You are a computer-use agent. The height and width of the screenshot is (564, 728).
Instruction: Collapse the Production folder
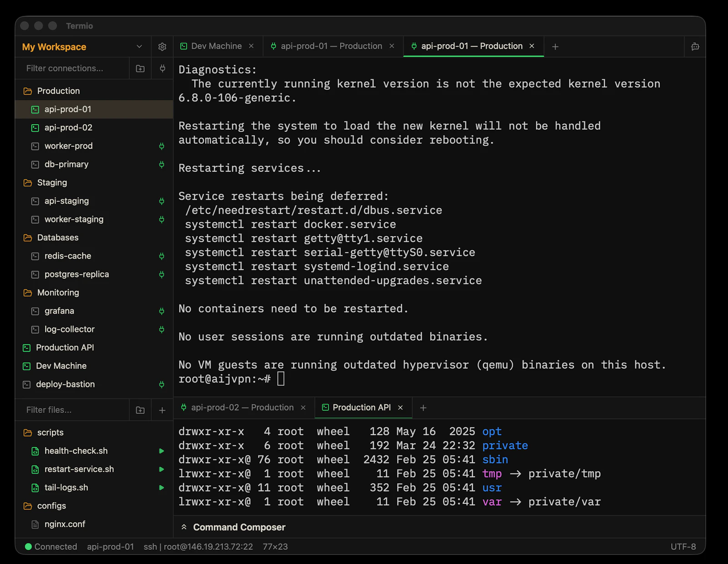[94, 91]
